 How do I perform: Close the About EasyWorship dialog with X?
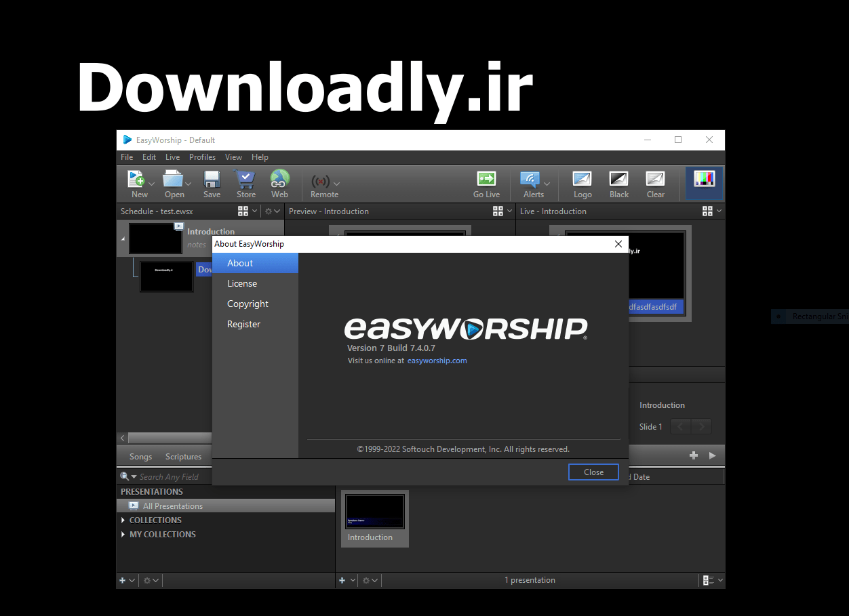click(x=618, y=244)
